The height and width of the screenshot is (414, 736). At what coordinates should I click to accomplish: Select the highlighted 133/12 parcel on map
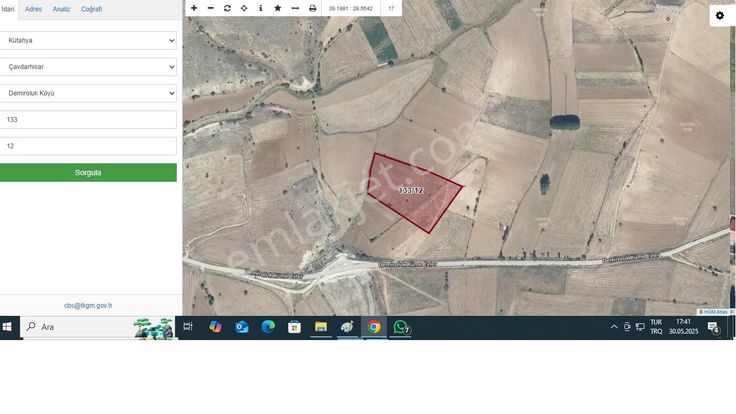tap(411, 191)
